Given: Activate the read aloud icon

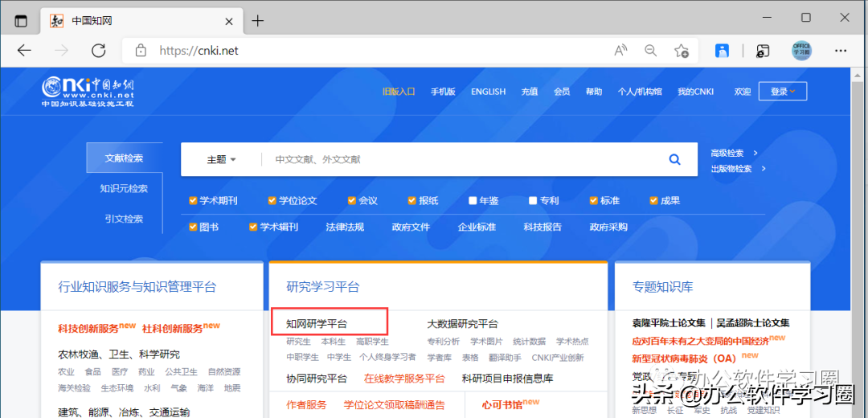Looking at the screenshot, I should 621,51.
